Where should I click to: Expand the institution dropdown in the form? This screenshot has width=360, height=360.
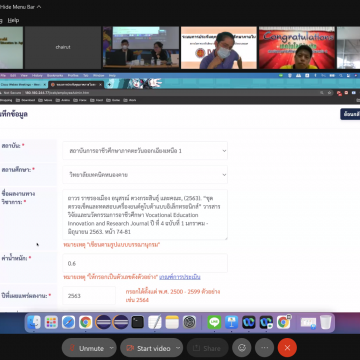pyautogui.click(x=145, y=151)
